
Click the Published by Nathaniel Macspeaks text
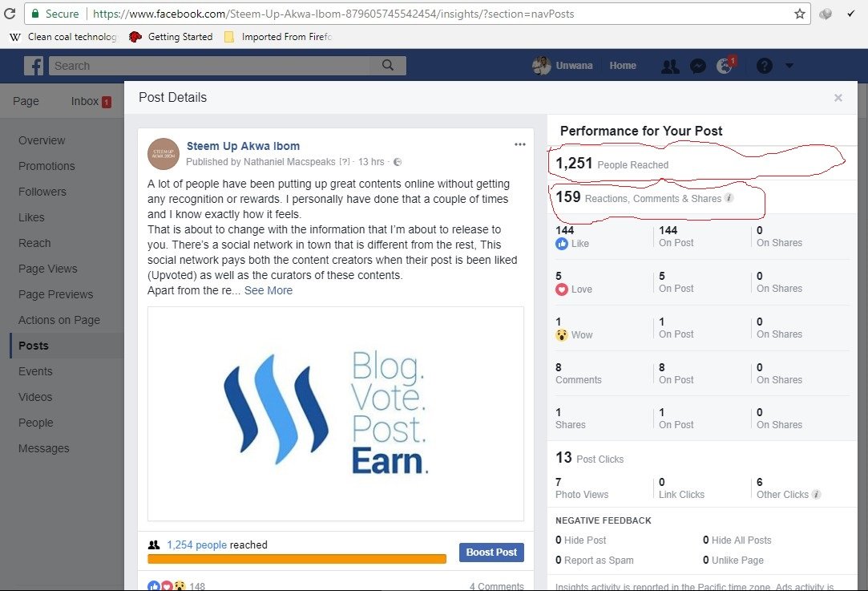point(260,162)
